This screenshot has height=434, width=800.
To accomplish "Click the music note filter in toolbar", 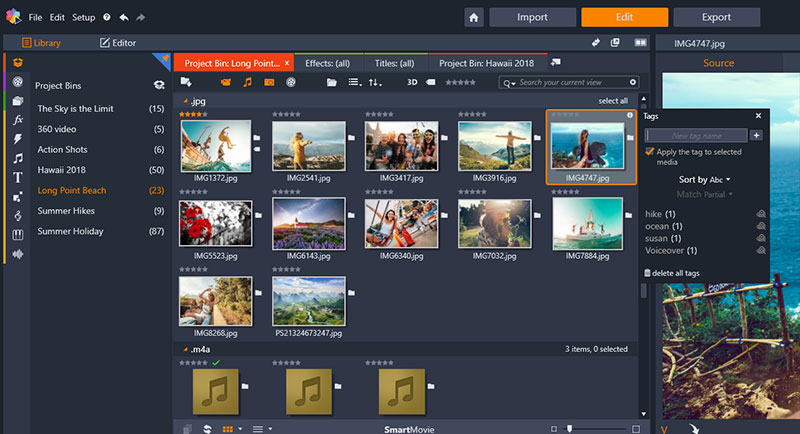I will pyautogui.click(x=247, y=82).
